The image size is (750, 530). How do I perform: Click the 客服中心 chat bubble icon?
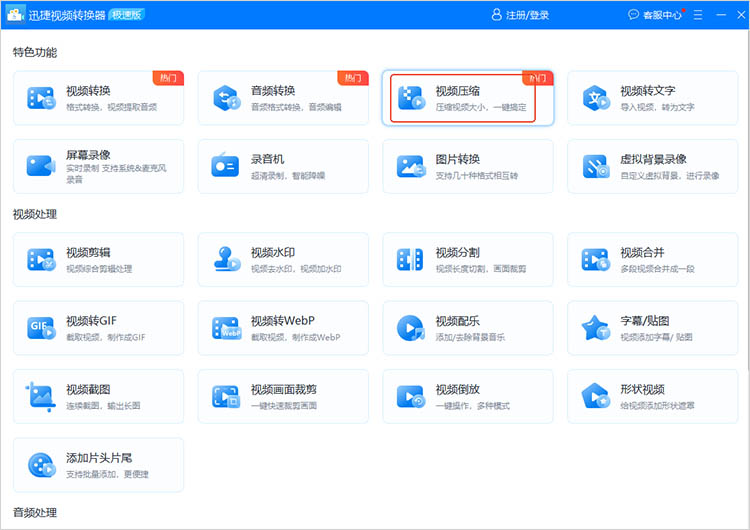click(633, 14)
